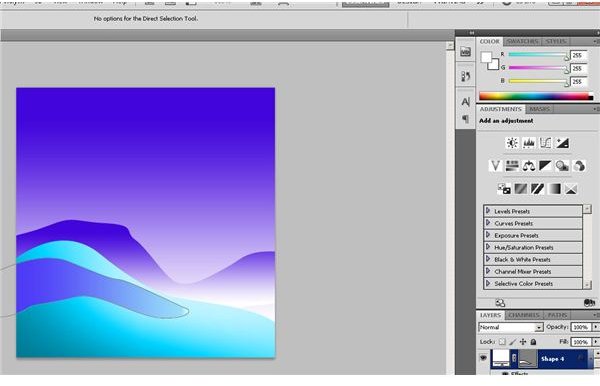
Task: Expand Curves Presets
Action: coord(488,223)
